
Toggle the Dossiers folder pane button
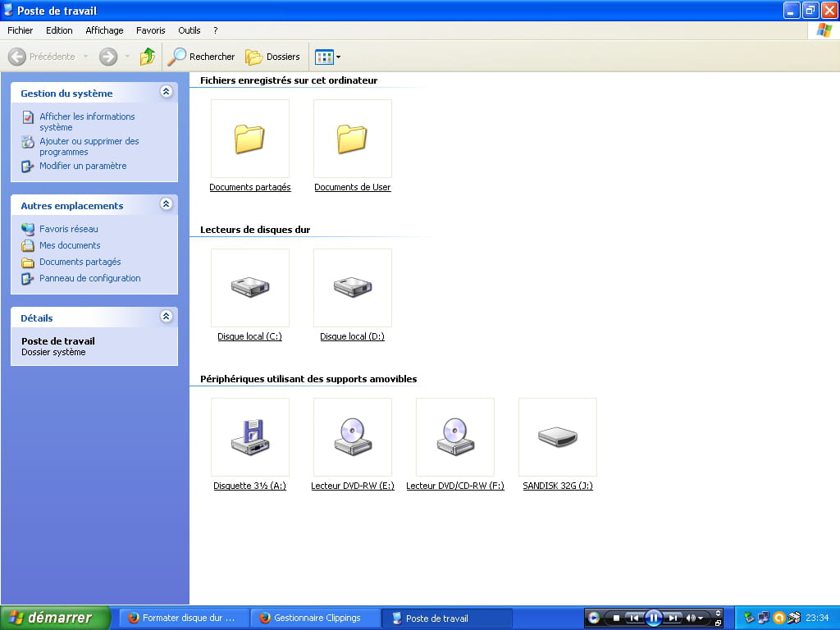click(272, 57)
